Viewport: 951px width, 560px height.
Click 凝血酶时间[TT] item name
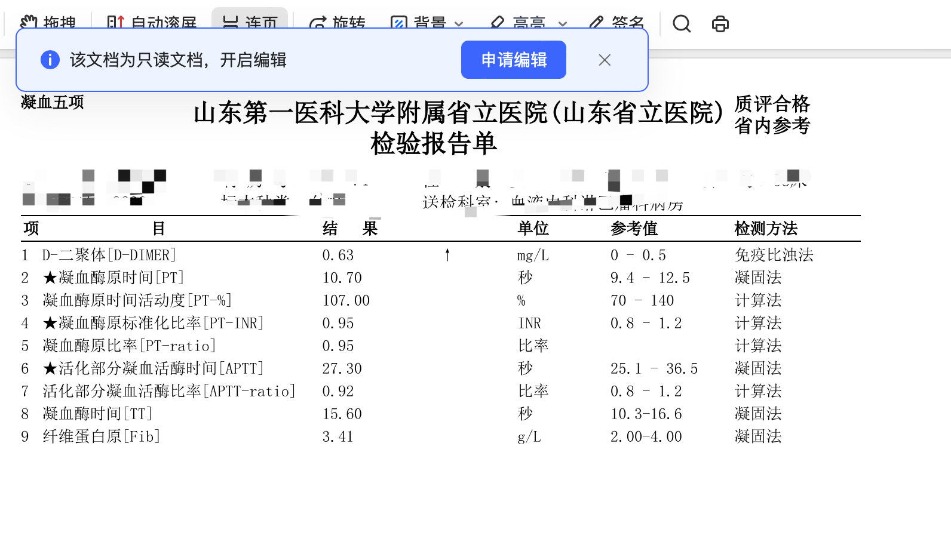coord(97,414)
